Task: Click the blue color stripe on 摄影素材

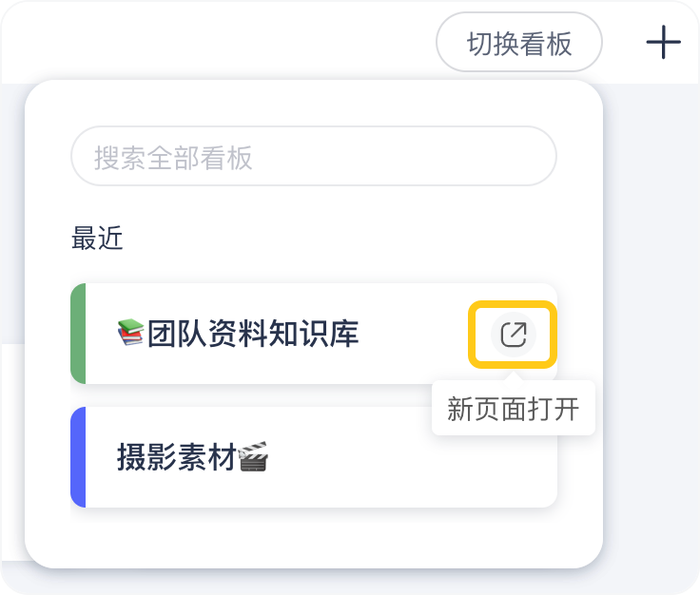Action: [x=78, y=458]
